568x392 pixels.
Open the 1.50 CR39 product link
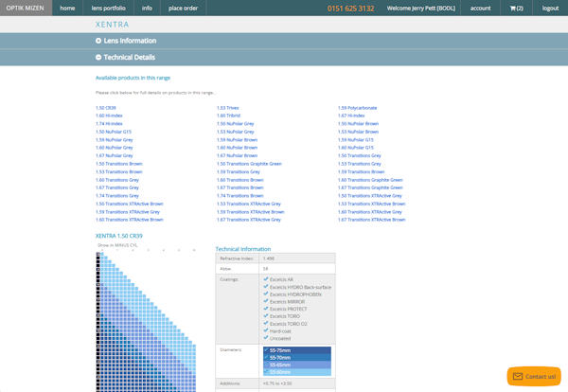[106, 108]
